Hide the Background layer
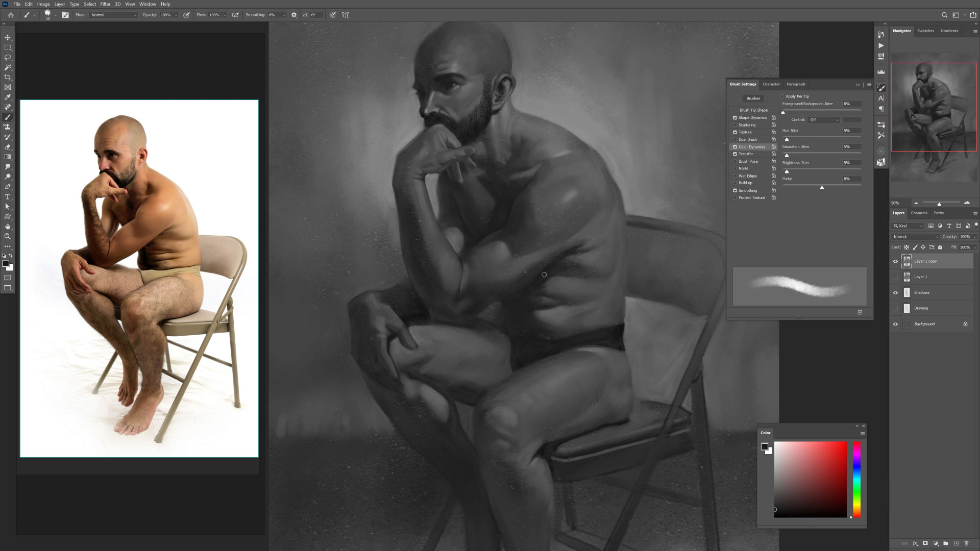This screenshot has height=551, width=980. 895,324
